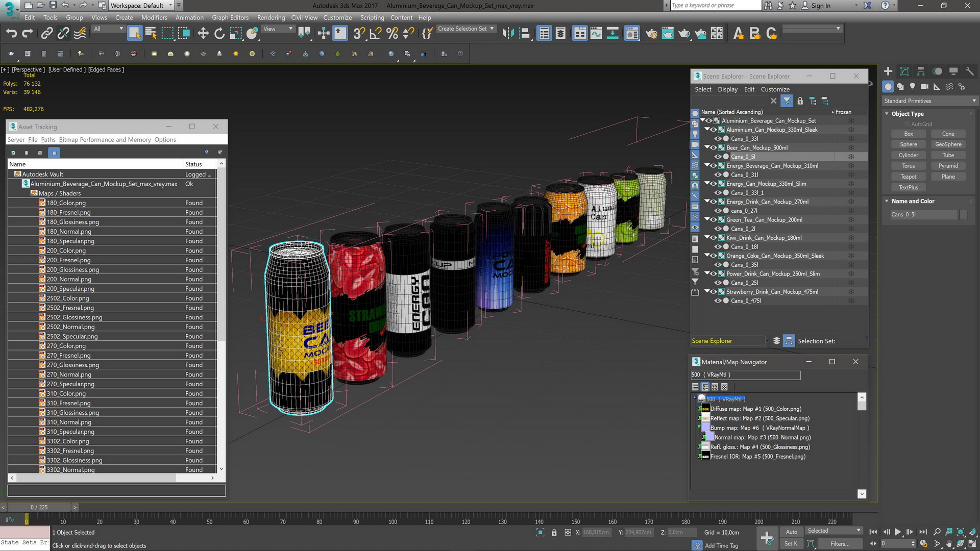Viewport: 980px width, 551px height.
Task: Open Select by Name dialog
Action: click(151, 34)
